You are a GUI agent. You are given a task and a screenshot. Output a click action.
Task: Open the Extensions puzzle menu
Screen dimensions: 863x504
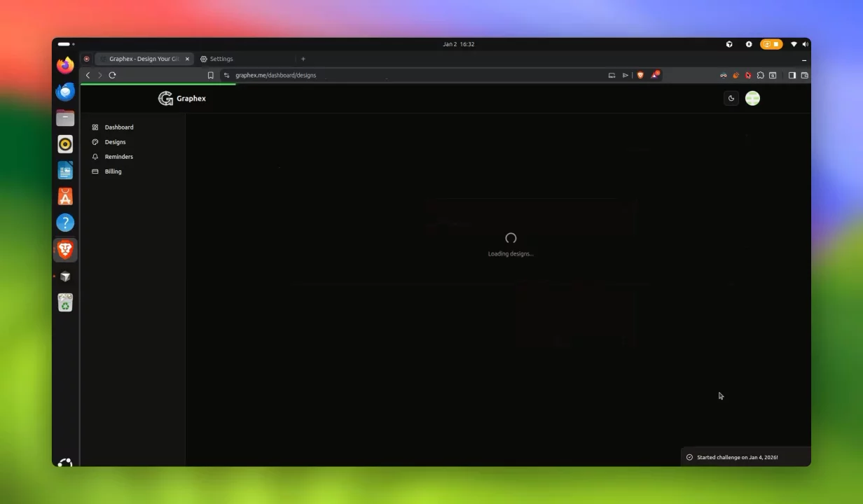click(760, 75)
